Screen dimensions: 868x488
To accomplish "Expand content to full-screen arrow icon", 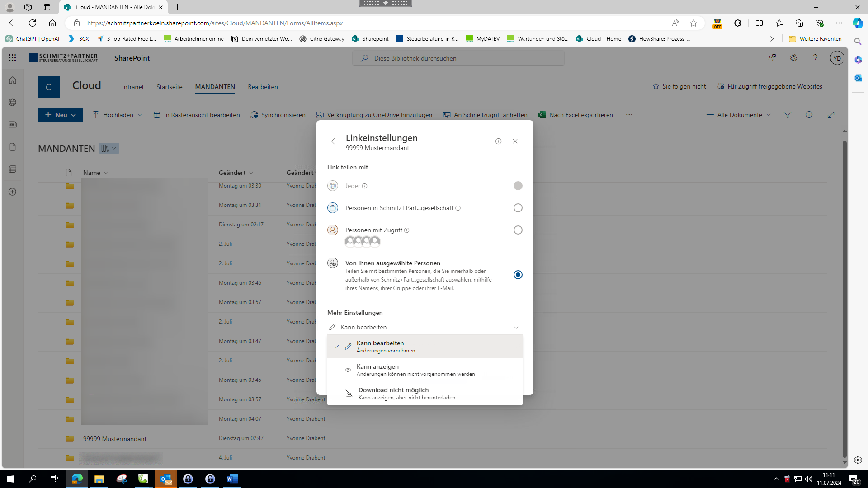I will click(x=831, y=115).
